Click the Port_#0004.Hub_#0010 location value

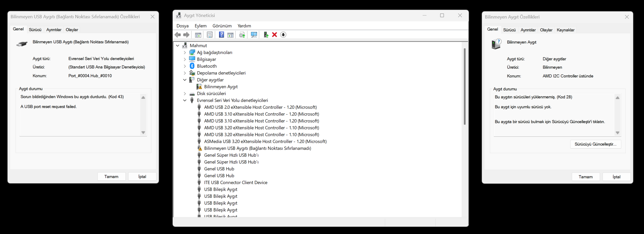click(90, 76)
